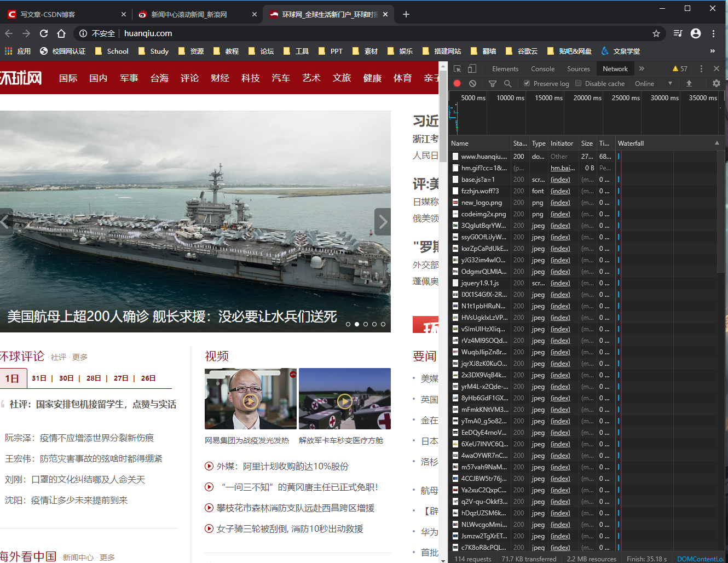Click the address bar showing huanqiu.com

pyautogui.click(x=369, y=33)
